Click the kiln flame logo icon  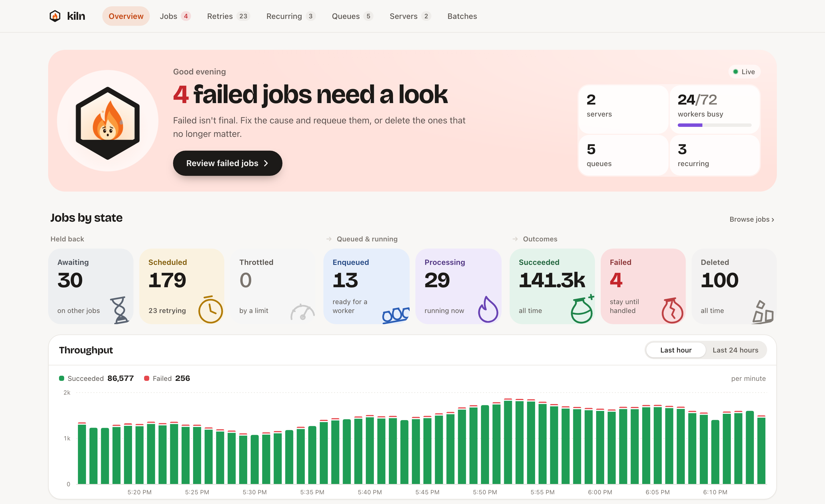pos(55,16)
